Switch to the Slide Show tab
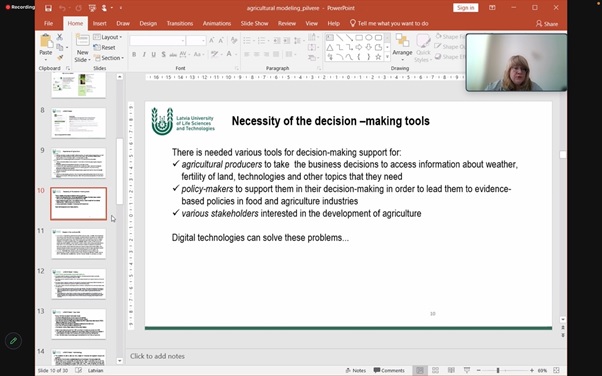602x376 pixels. [255, 23]
